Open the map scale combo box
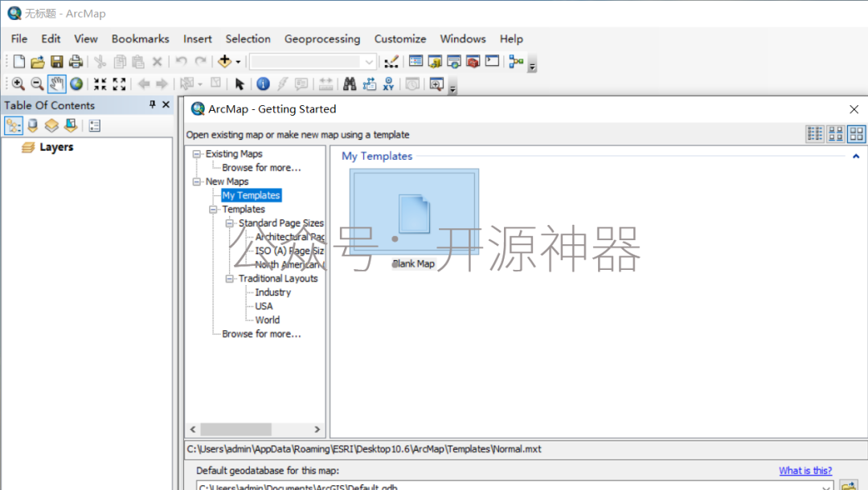 point(313,61)
